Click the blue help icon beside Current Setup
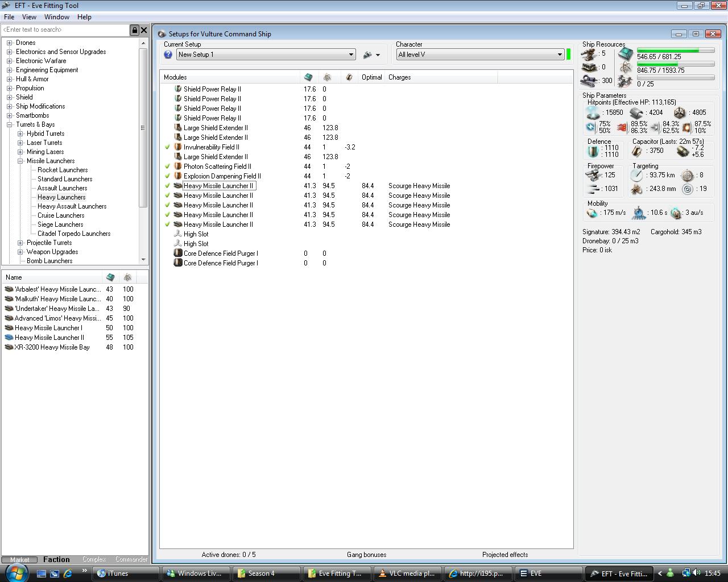Image resolution: width=728 pixels, height=582 pixels. [168, 55]
